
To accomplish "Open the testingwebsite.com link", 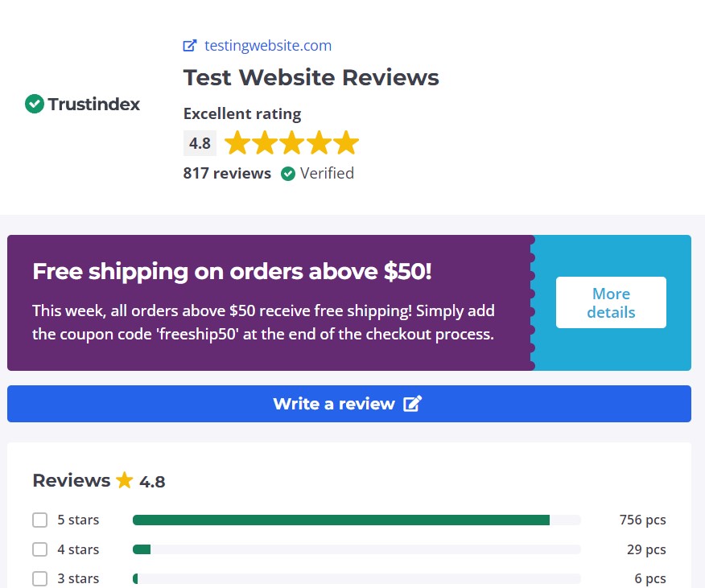I will pyautogui.click(x=267, y=46).
